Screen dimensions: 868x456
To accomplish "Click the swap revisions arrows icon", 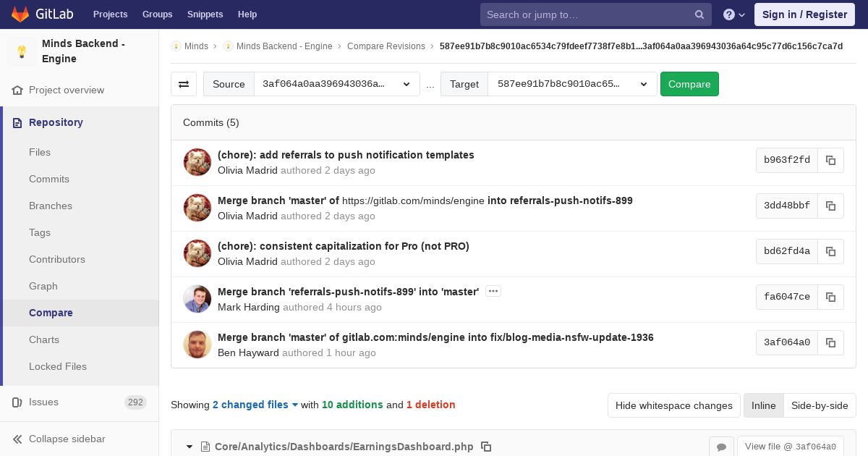I will tap(184, 84).
